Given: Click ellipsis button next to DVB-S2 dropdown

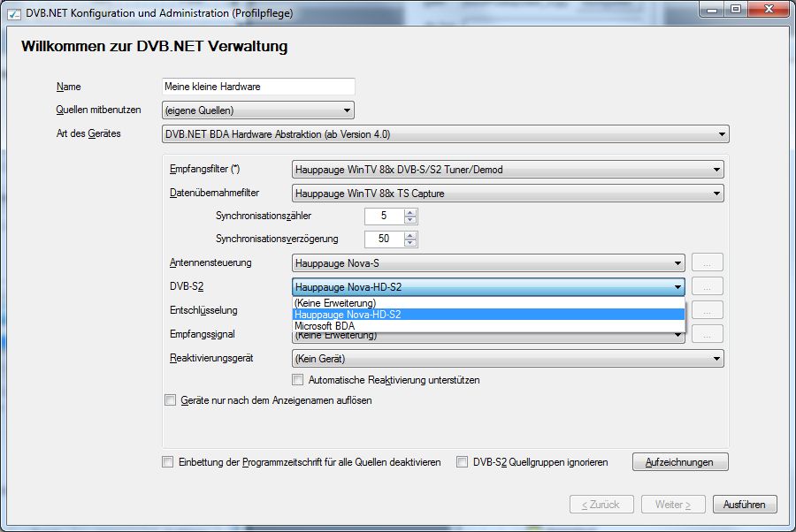Looking at the screenshot, I should click(x=708, y=286).
